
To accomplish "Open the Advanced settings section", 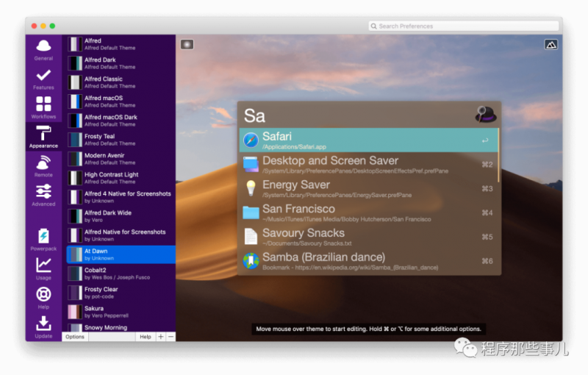I will click(43, 196).
